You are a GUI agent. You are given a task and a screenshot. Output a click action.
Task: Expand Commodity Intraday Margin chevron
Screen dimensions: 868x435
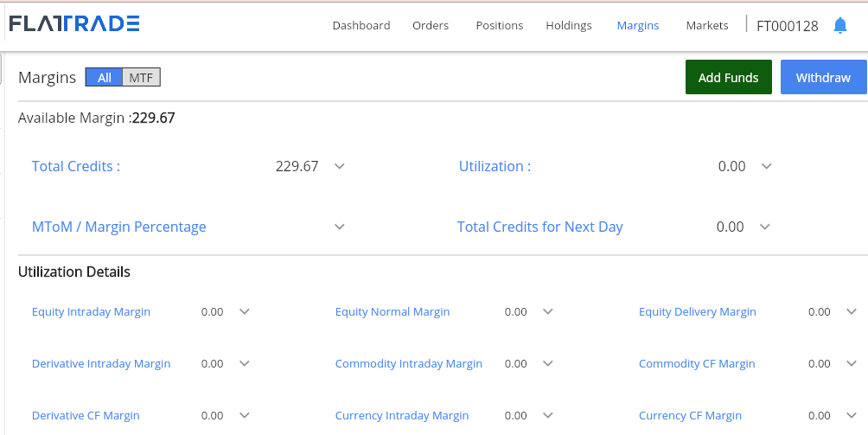click(547, 363)
